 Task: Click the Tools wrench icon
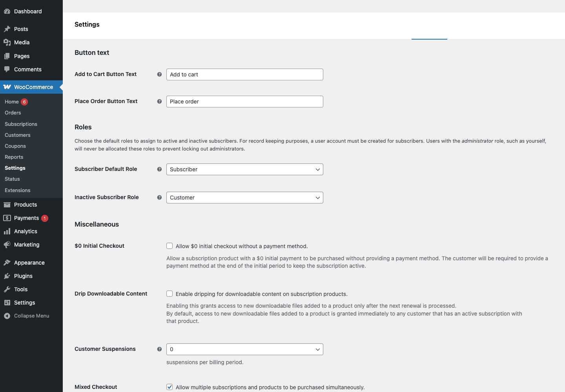7,289
